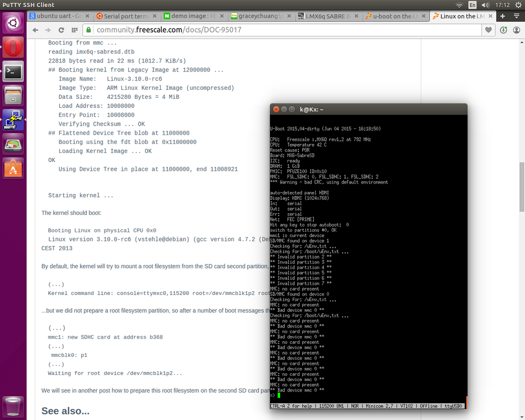Open the downloads icon in browser toolbar
Viewport: 525px width, 420px height.
(x=503, y=30)
